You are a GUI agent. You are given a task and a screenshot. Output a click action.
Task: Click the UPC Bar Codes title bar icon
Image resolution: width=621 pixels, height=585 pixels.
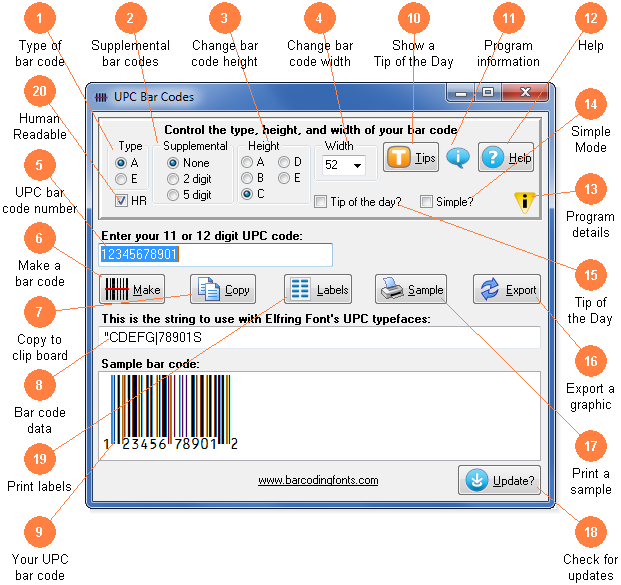(101, 97)
